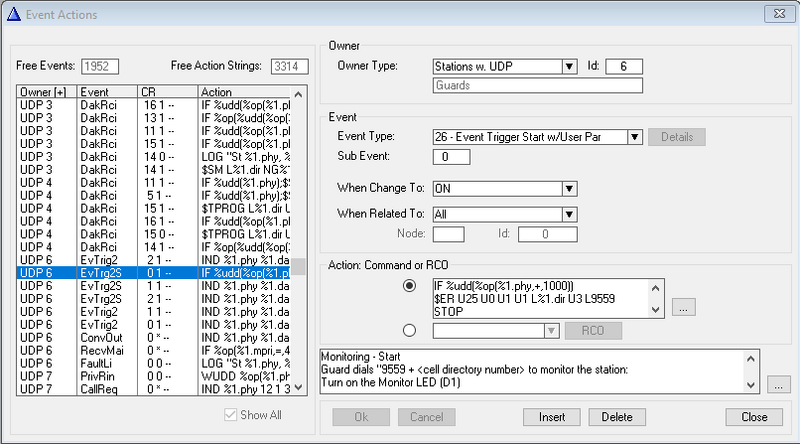Click the Insert button
Image resolution: width=800 pixels, height=444 pixels.
552,417
